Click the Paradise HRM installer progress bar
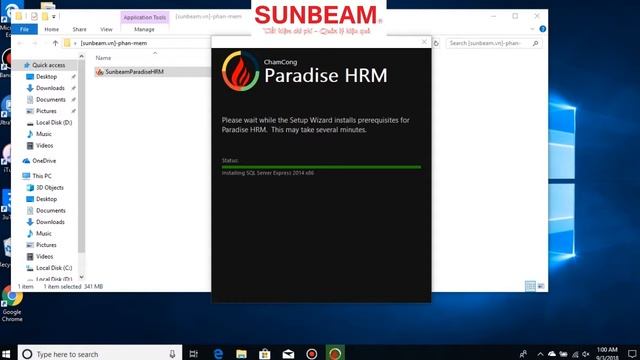The width and height of the screenshot is (640, 360). tap(321, 167)
